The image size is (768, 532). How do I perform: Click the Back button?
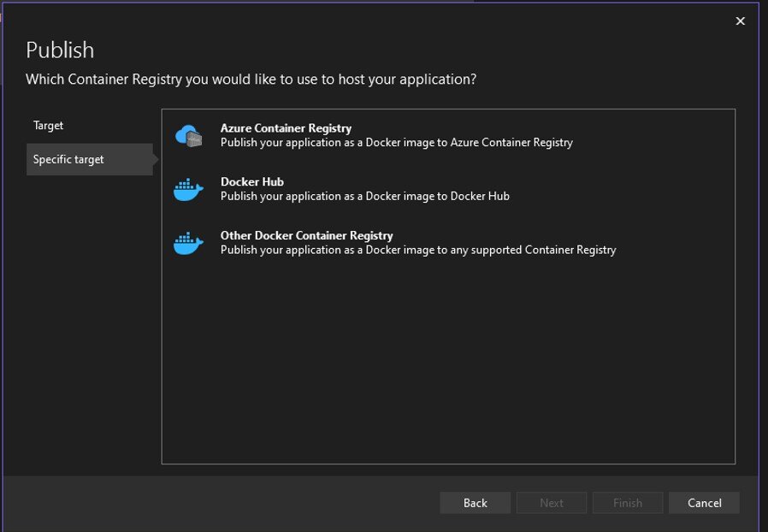[475, 503]
